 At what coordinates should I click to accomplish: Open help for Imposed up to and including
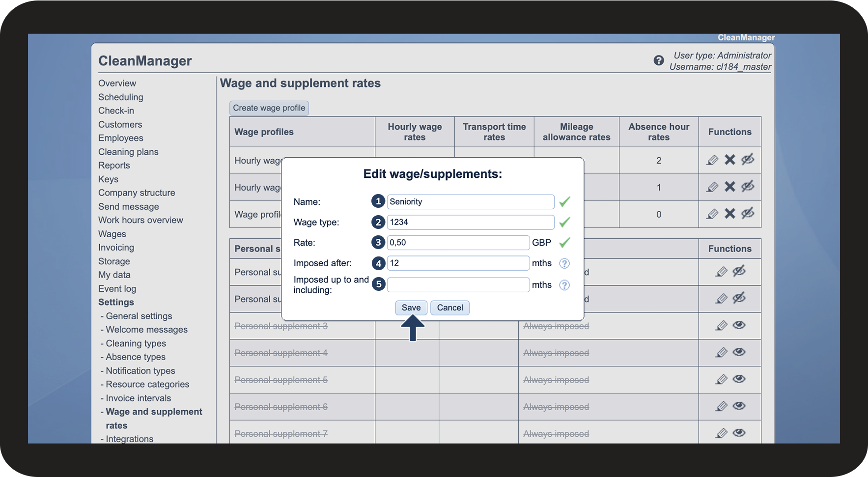tap(564, 285)
